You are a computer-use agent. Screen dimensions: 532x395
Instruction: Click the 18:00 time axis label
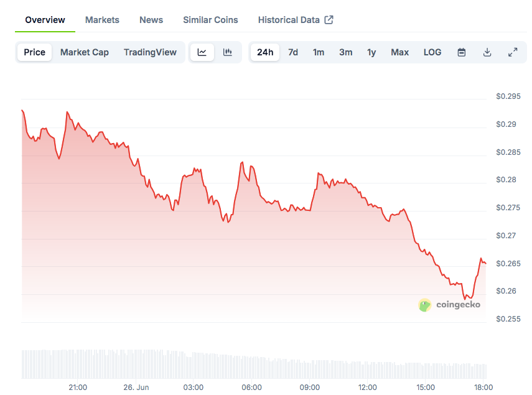(483, 387)
